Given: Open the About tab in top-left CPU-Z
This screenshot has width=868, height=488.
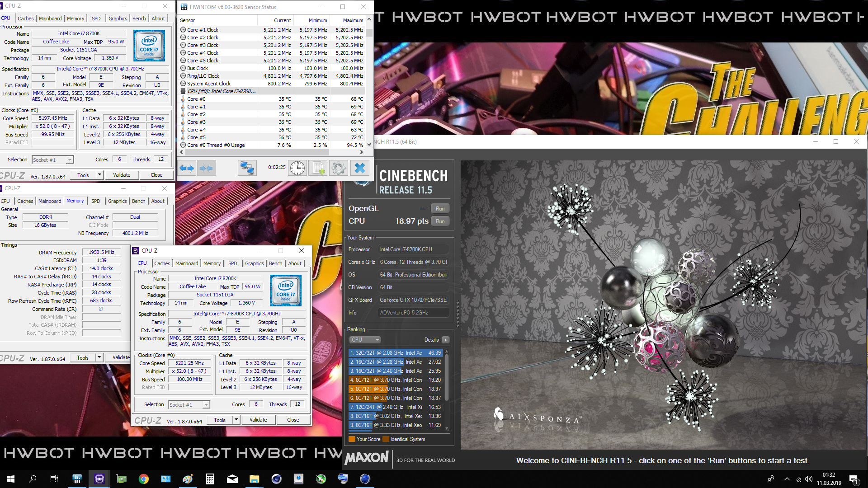Looking at the screenshot, I should point(158,19).
